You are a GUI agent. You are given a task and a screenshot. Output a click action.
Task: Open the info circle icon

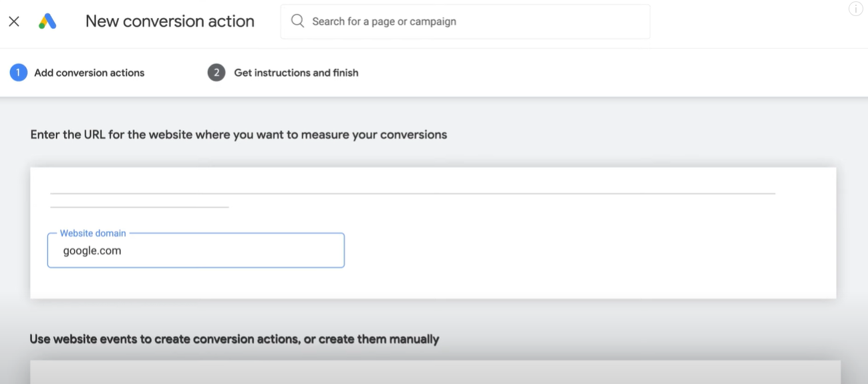855,9
